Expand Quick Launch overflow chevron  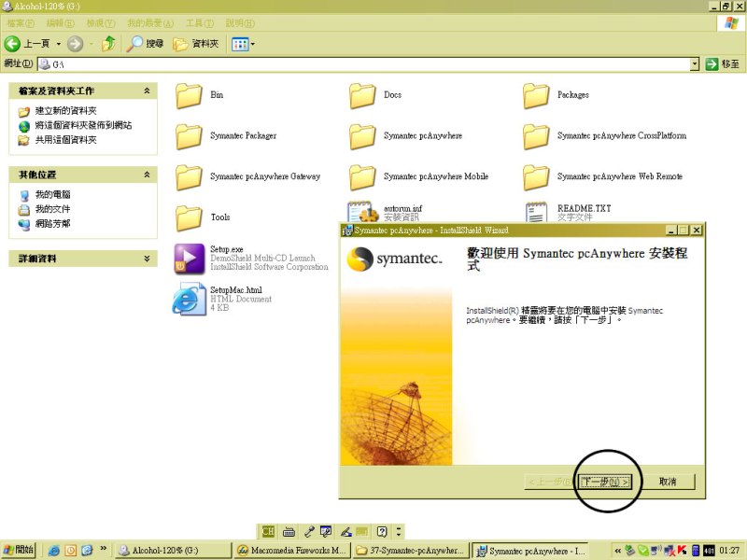tap(103, 549)
